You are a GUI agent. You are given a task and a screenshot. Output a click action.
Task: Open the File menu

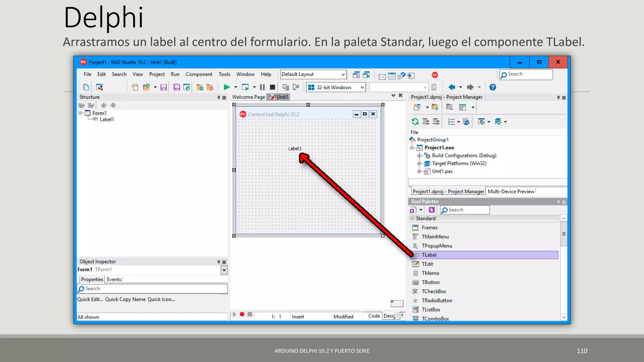(87, 74)
